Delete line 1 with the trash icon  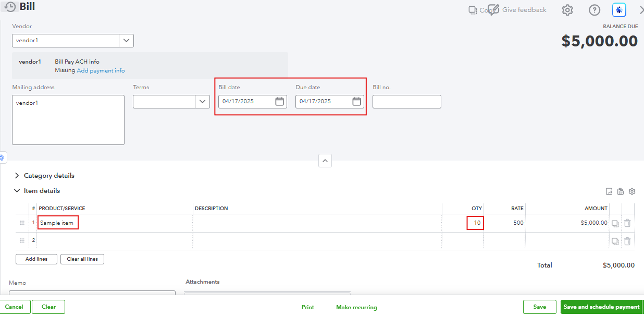(627, 223)
